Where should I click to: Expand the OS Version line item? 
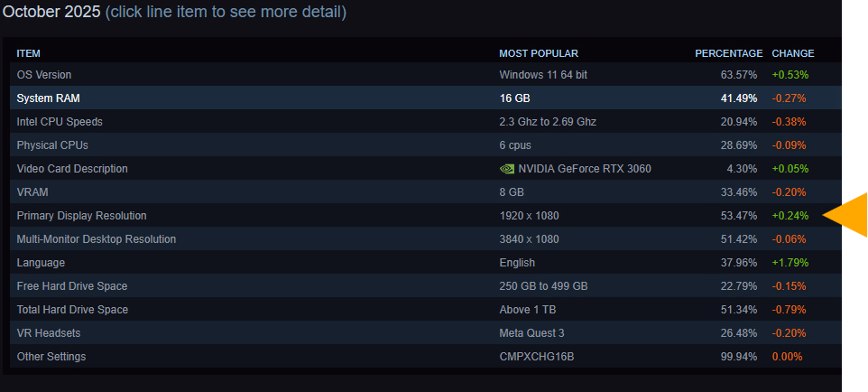[44, 75]
